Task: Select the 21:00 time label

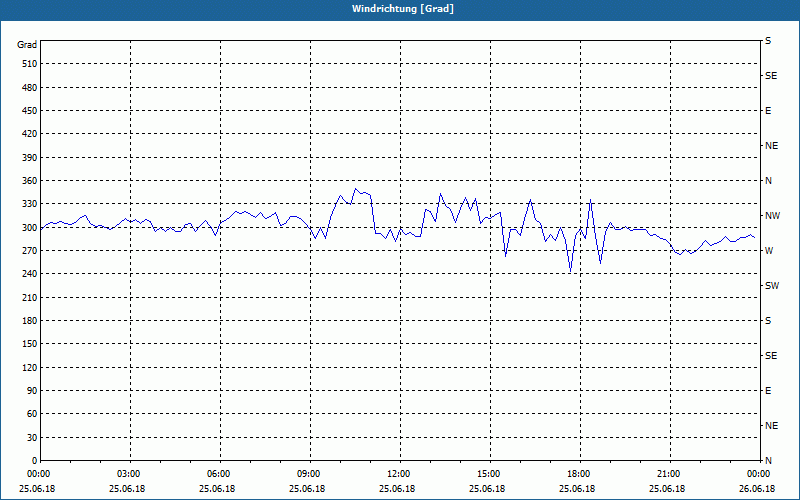Action: [x=668, y=474]
